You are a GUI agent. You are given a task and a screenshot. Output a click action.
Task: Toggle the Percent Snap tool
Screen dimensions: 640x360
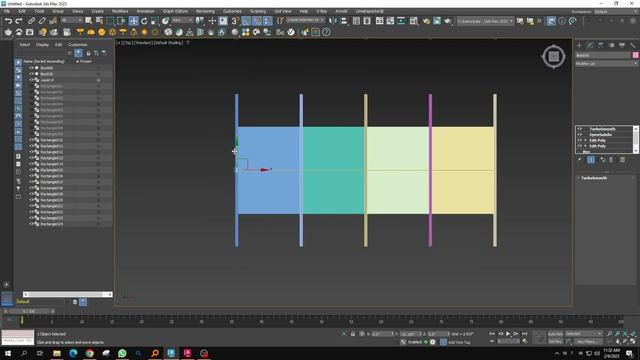[257, 21]
